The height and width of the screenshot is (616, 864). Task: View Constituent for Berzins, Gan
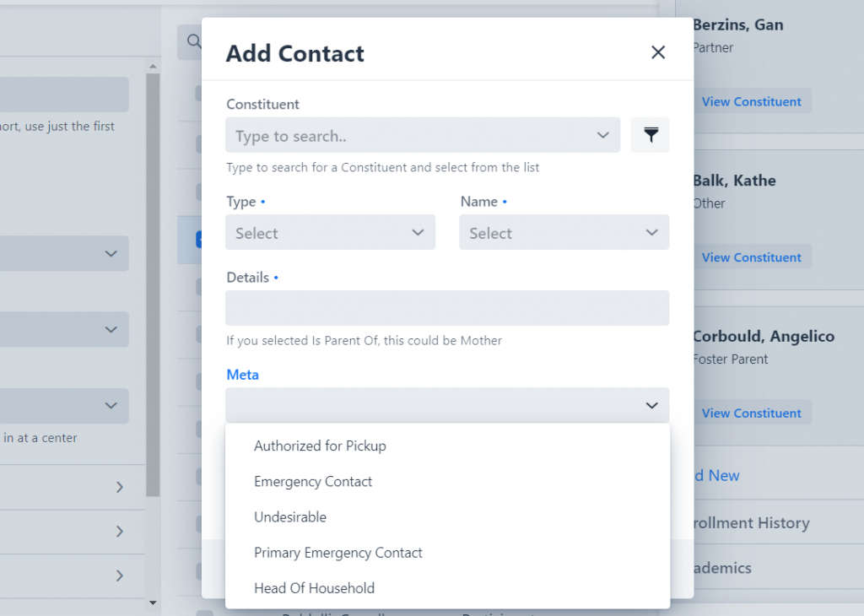coord(751,101)
